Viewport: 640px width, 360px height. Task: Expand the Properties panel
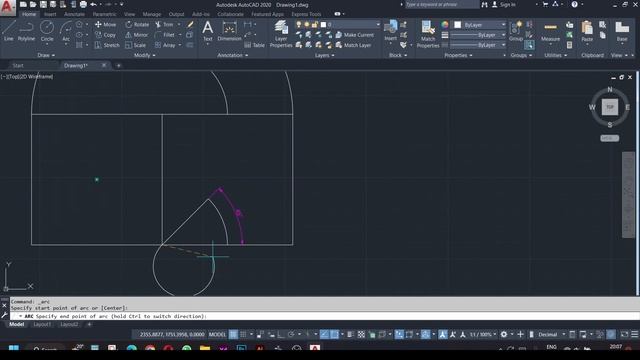pos(458,55)
